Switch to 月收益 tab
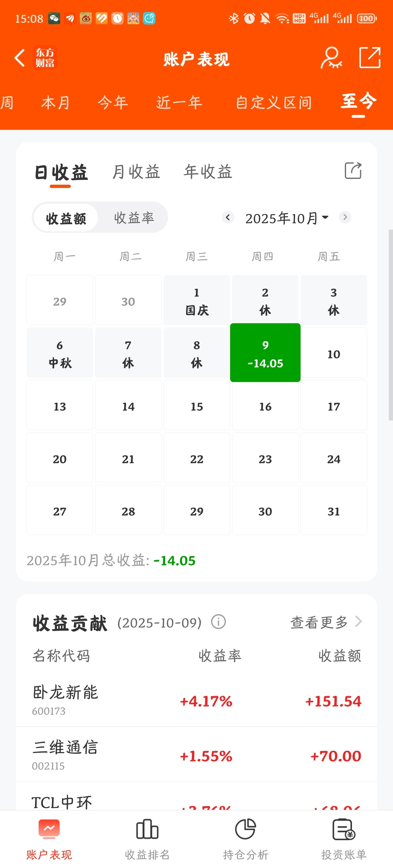Image resolution: width=393 pixels, height=868 pixels. (136, 171)
